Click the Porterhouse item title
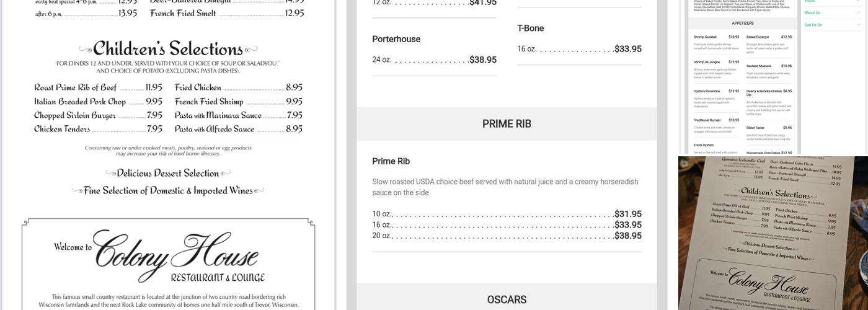This screenshot has height=310, width=868. (396, 39)
